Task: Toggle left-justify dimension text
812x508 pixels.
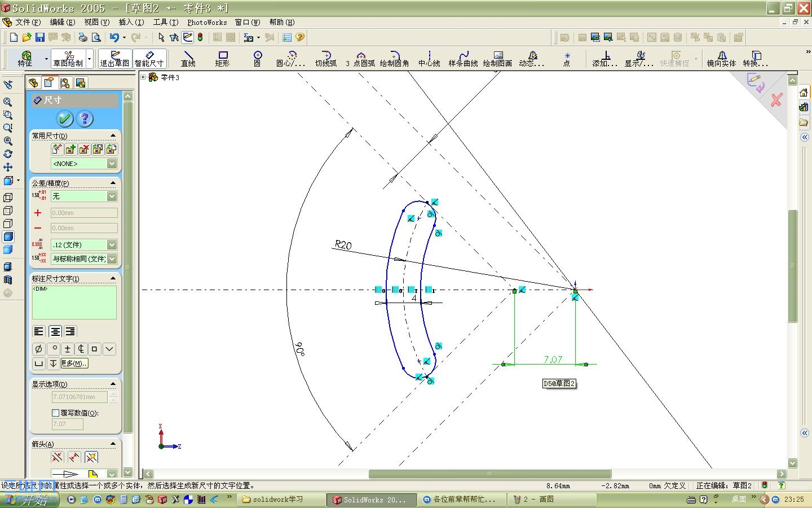Action: point(38,331)
